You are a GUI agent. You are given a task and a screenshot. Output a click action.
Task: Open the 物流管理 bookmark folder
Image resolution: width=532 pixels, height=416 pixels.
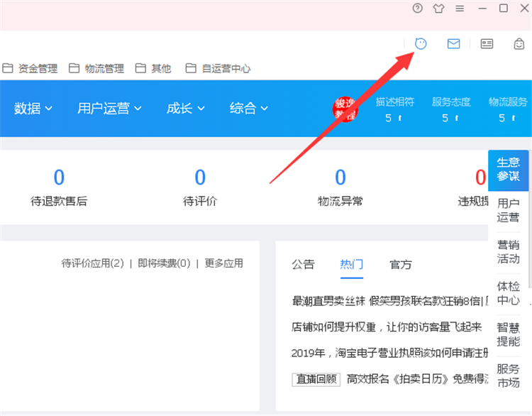96,69
